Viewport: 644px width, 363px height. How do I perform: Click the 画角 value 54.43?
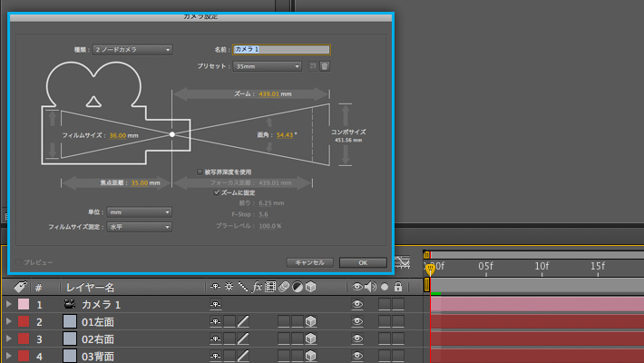point(285,135)
